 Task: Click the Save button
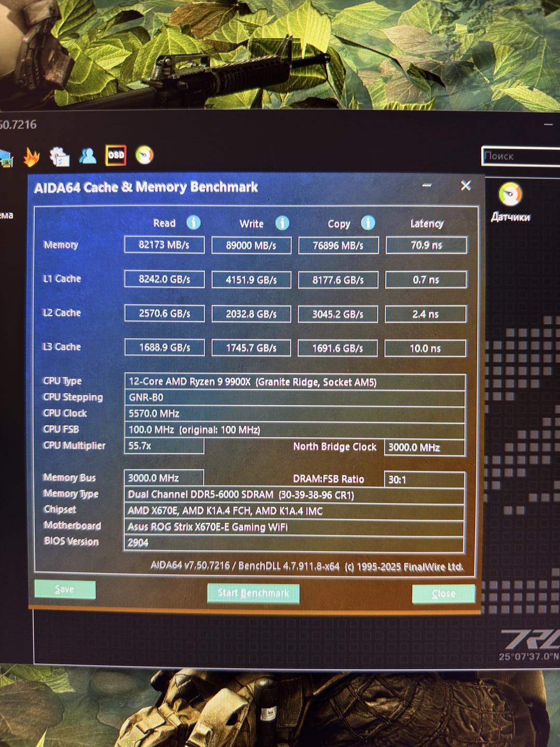click(65, 589)
